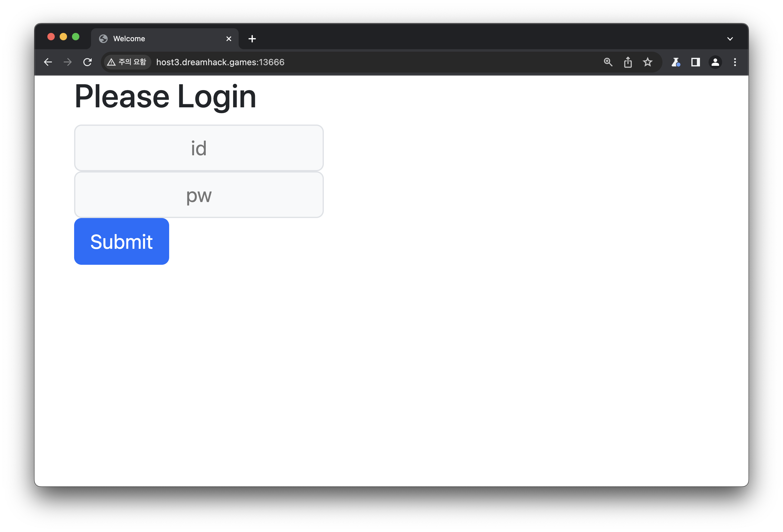Screen dimensions: 783x532
Task: Click the green fullscreen window button
Action: point(76,37)
